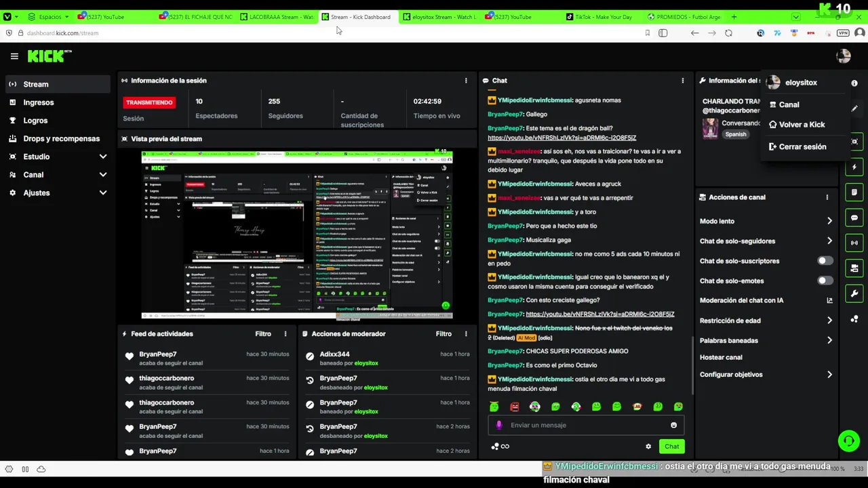Screen dimensions: 868x488
Task: Open the Filtro dropdown in Acciones de moderador
Action: (x=443, y=334)
